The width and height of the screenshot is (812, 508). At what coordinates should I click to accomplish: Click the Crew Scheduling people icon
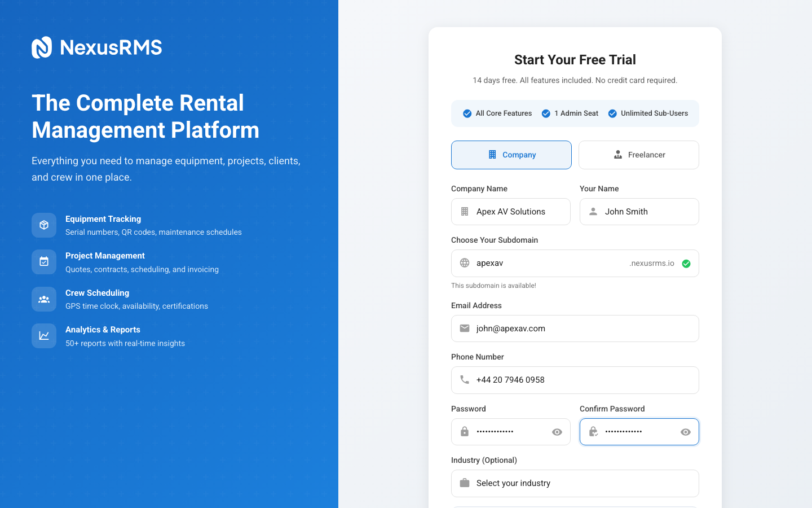tap(44, 299)
